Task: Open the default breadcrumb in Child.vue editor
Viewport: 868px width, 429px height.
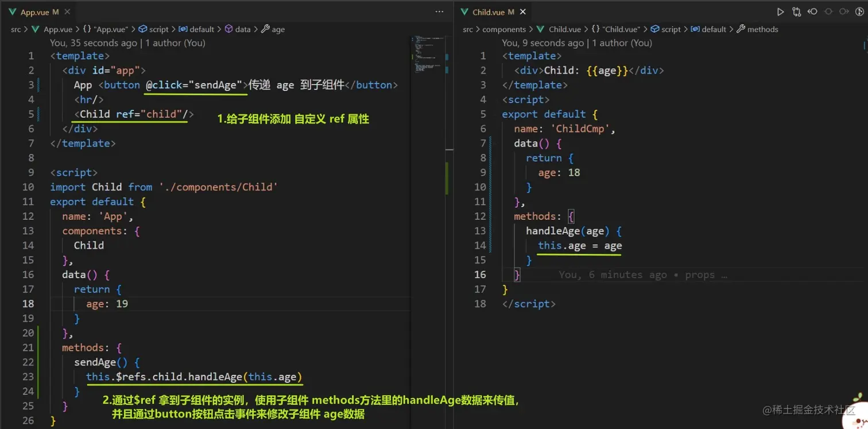Action: pyautogui.click(x=709, y=29)
